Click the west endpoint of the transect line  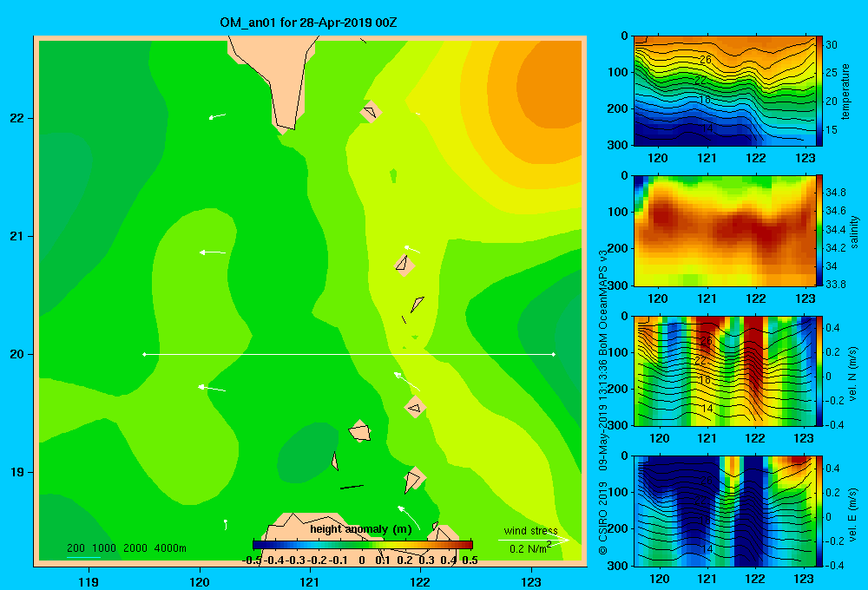pos(144,354)
